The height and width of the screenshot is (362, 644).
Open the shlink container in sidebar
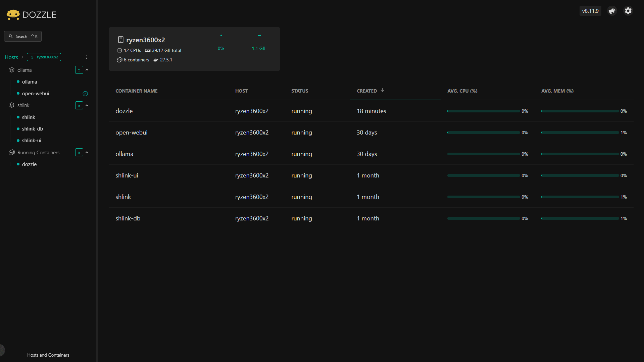(29, 117)
